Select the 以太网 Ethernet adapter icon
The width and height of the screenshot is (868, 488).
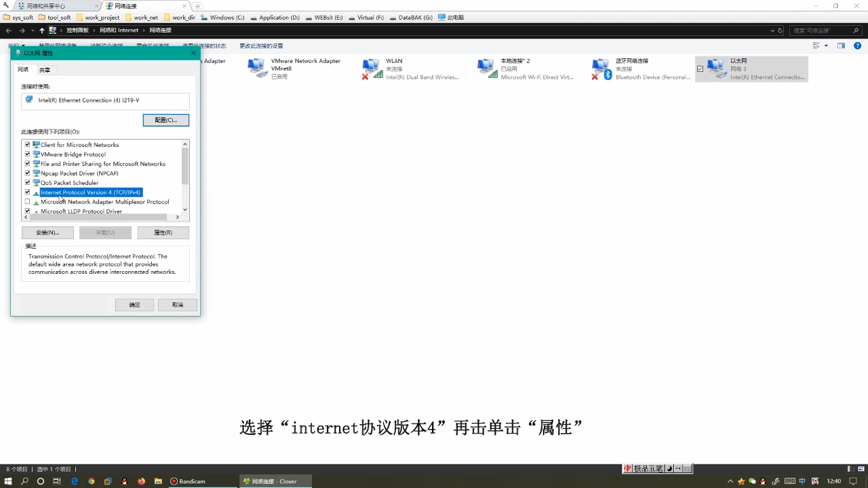pyautogui.click(x=717, y=68)
